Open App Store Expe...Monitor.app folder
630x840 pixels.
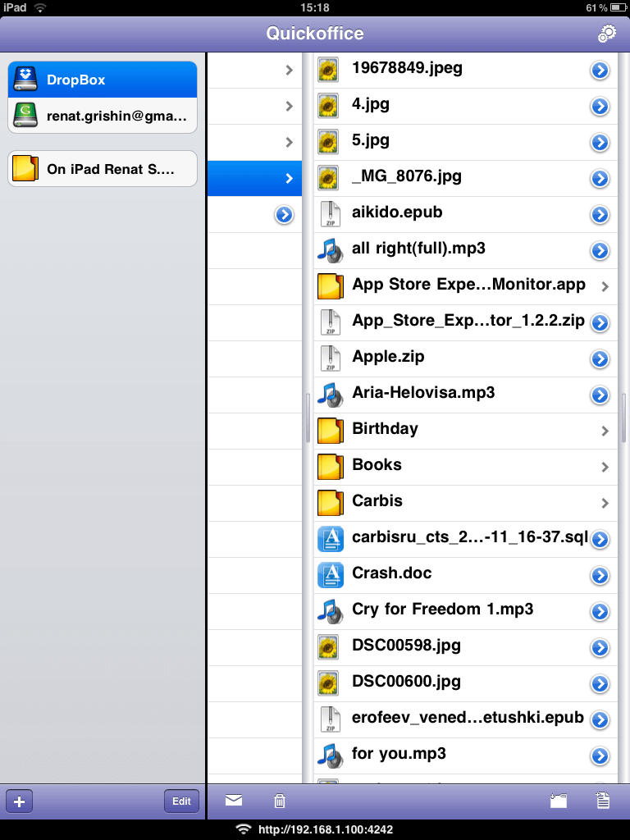pos(466,286)
